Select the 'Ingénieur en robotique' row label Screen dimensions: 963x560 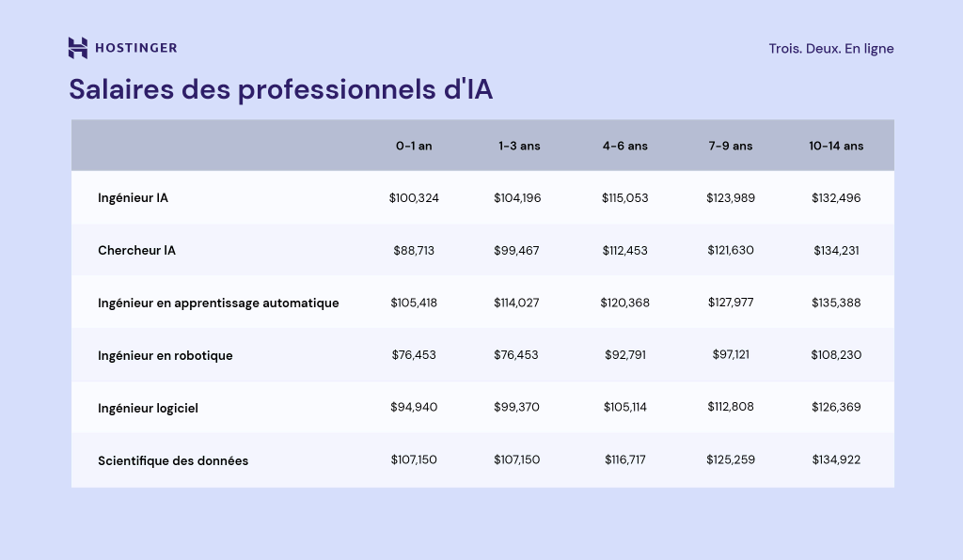pos(165,355)
